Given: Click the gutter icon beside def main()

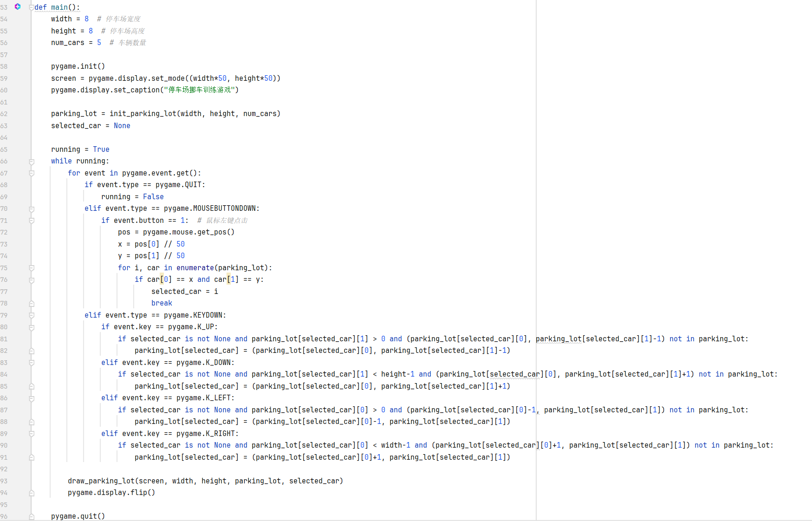Looking at the screenshot, I should pos(18,7).
